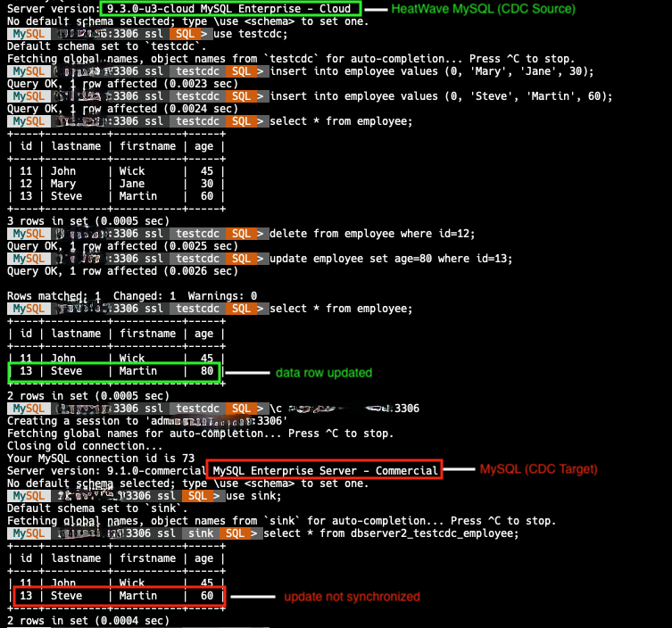Click the testcdc prompt segment before 'delete from employee'
The width and height of the screenshot is (672, 628).
[197, 234]
